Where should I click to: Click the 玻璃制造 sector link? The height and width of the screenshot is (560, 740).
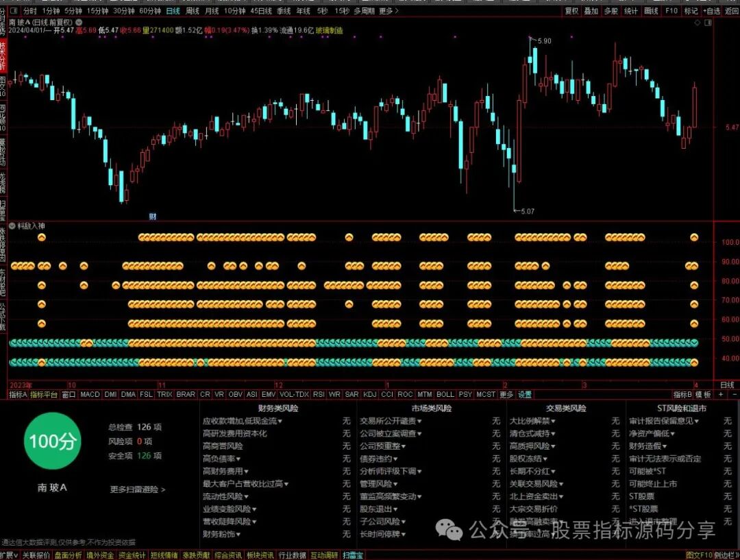330,30
